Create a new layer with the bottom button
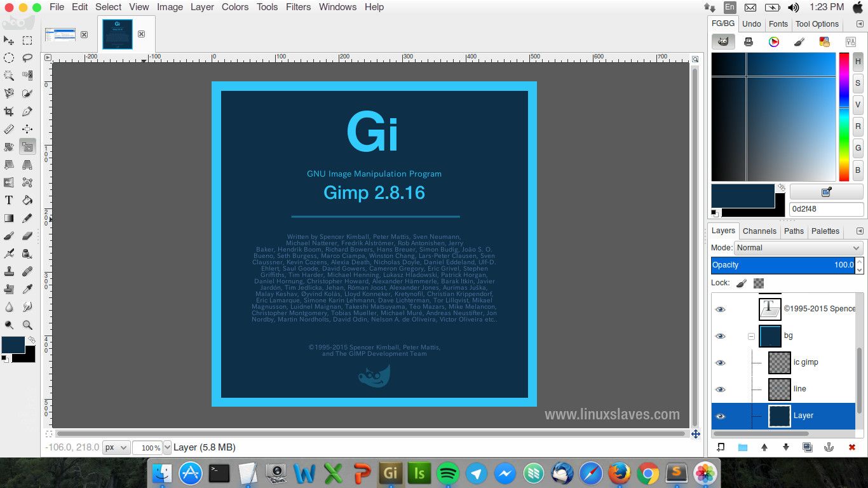 click(721, 447)
